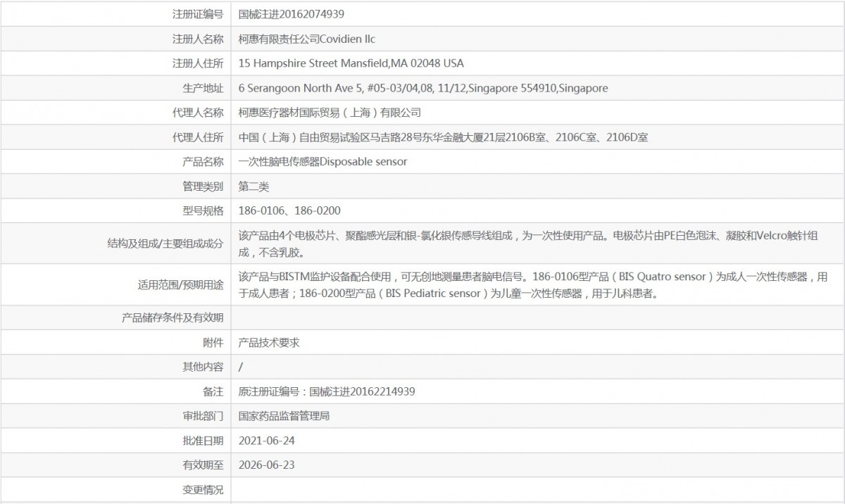Click agent name 柯惠医疗器材国际贸易（上海）有限公司
The width and height of the screenshot is (845, 504).
[x=330, y=113]
